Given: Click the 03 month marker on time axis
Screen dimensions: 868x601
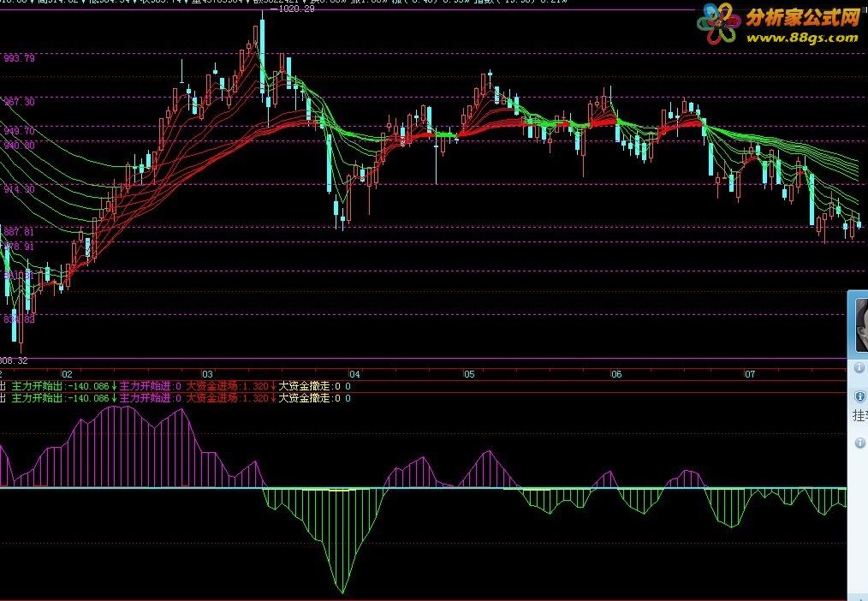Looking at the screenshot, I should [x=207, y=375].
